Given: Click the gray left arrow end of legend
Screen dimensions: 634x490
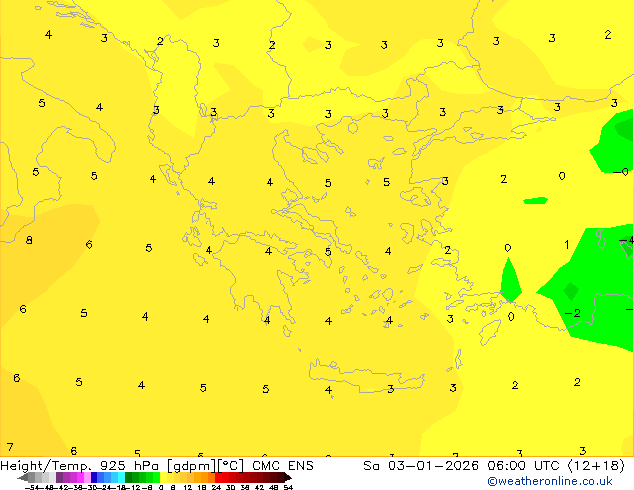Looking at the screenshot, I should 22,477.
